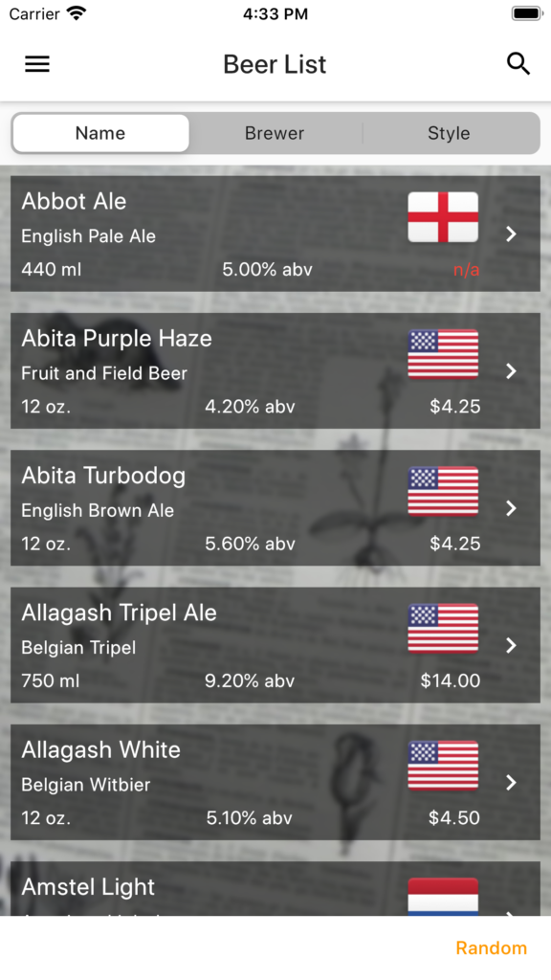Sort the beer list by Name
Image resolution: width=551 pixels, height=980 pixels.
pos(100,133)
